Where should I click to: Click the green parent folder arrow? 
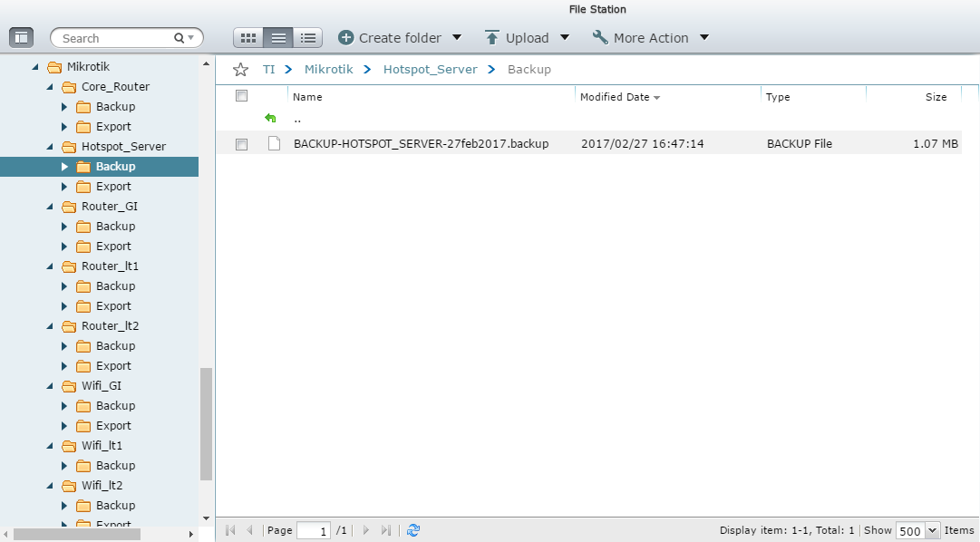270,119
